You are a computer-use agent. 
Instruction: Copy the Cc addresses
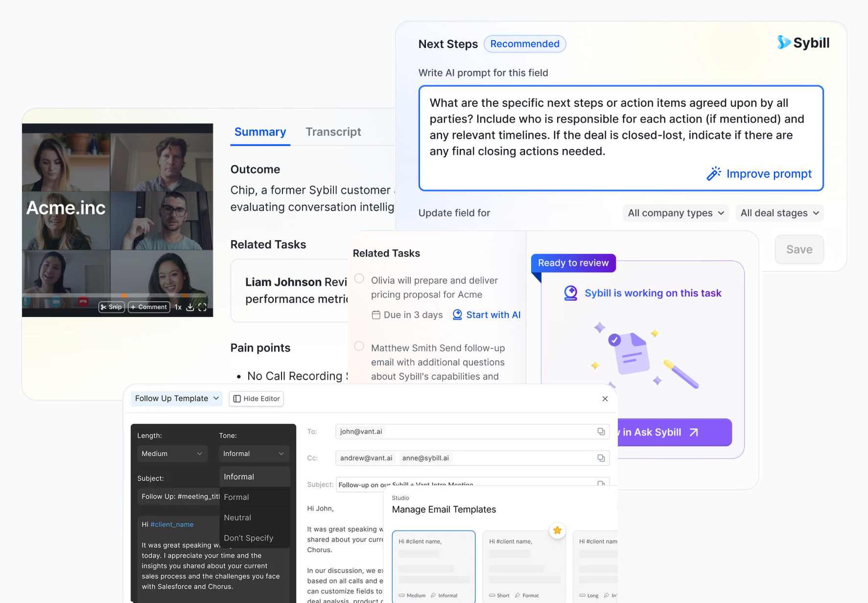[x=601, y=458]
